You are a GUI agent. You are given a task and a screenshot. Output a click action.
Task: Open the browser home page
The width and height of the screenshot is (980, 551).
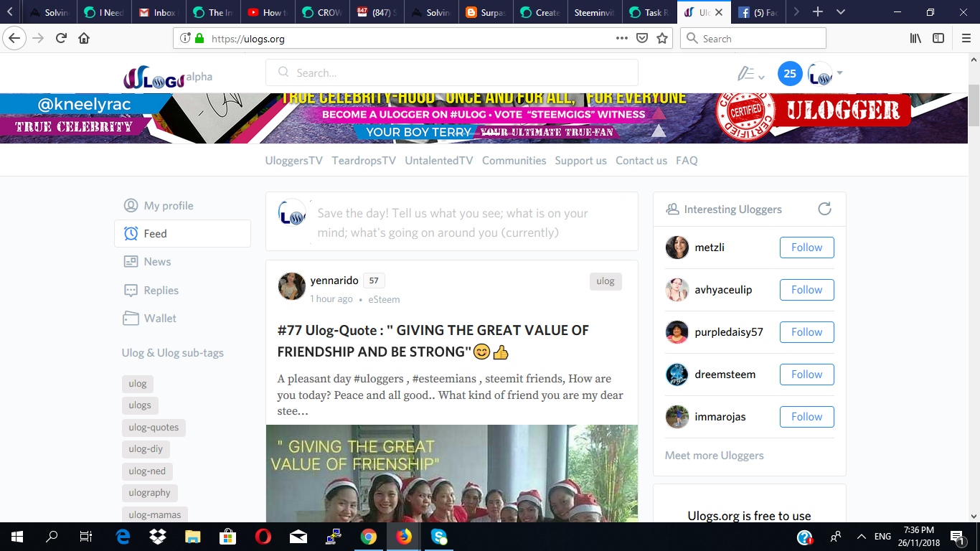[84, 38]
